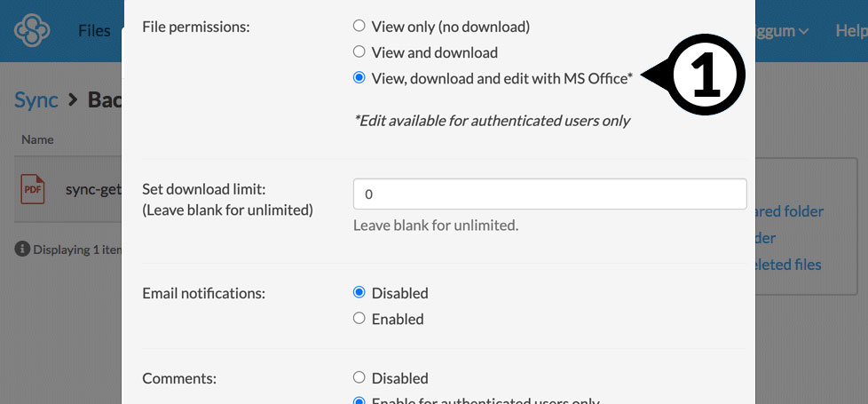Select View, download and edit with MS Office
Viewport: 868px width, 404px height.
pyautogui.click(x=359, y=78)
